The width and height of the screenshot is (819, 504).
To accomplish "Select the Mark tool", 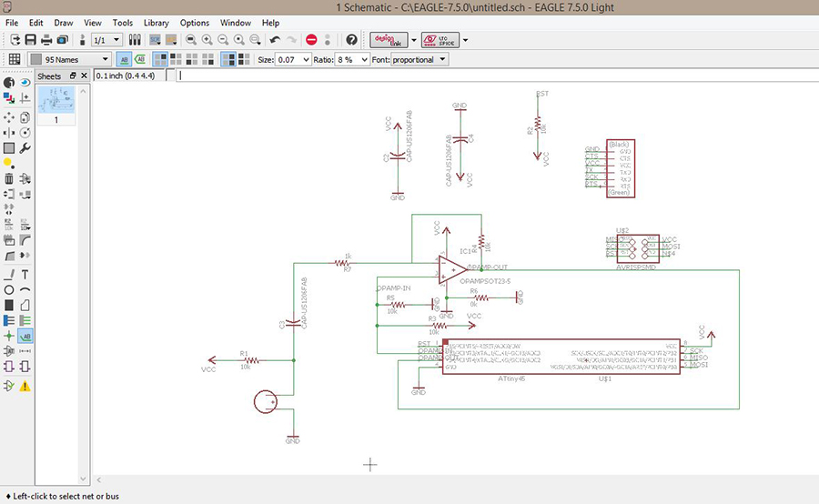I will pos(25,97).
